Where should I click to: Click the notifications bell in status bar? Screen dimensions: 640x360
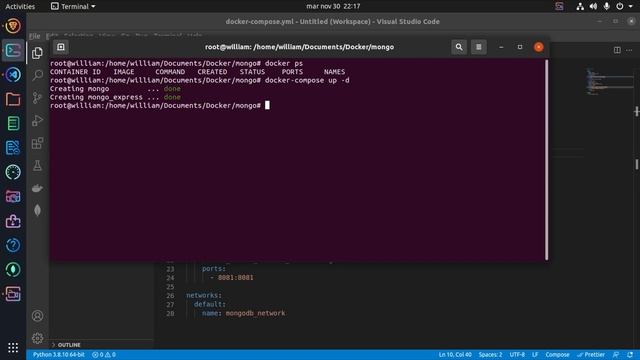pos(630,355)
